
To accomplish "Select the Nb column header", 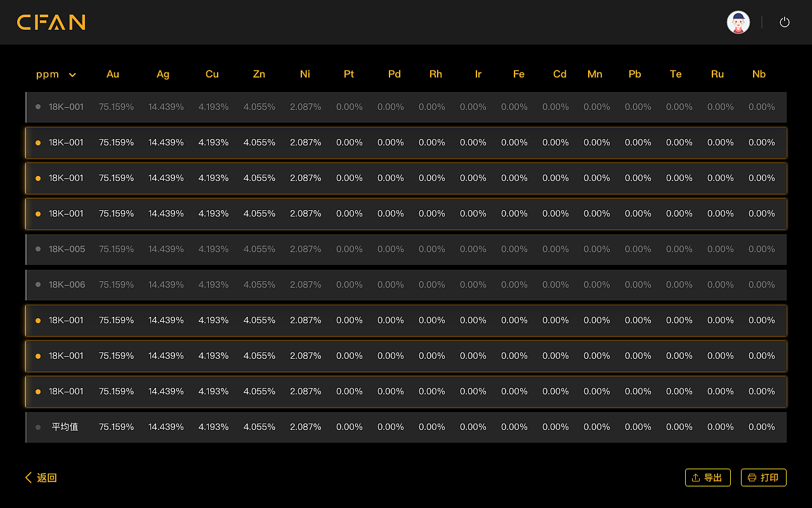I will click(x=759, y=74).
